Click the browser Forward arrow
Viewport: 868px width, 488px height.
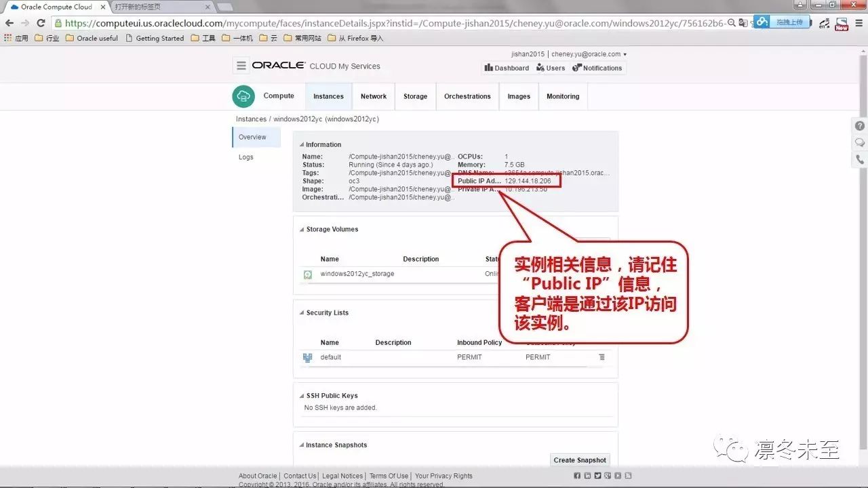click(25, 22)
